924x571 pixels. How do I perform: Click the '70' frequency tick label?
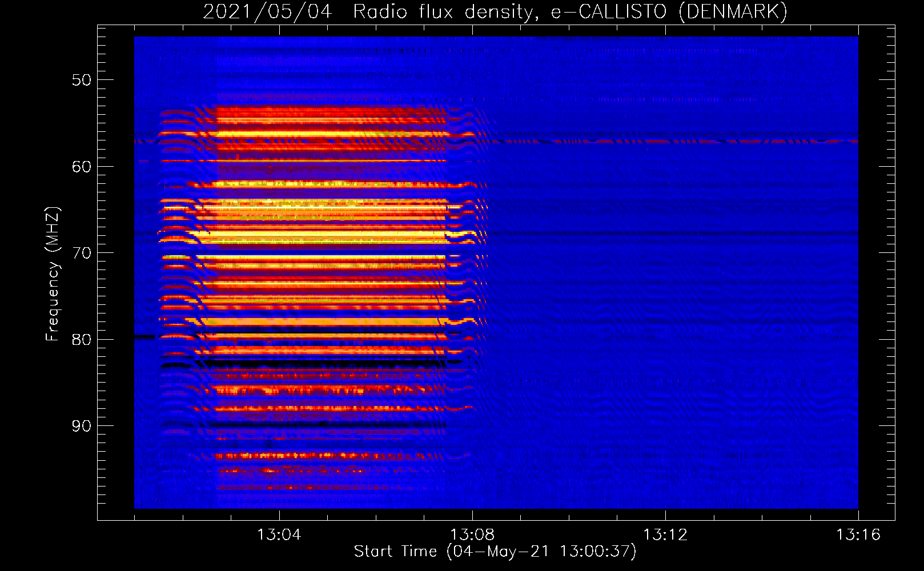(x=82, y=253)
